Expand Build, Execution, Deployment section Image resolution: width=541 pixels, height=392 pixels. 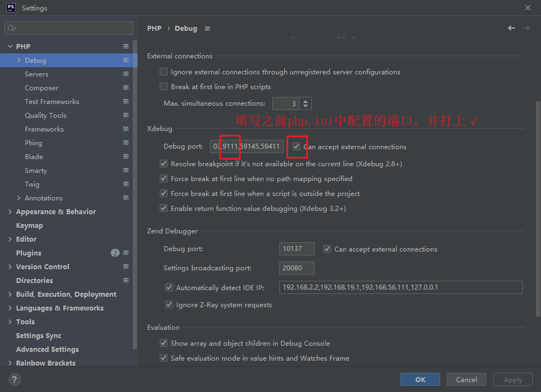[10, 295]
